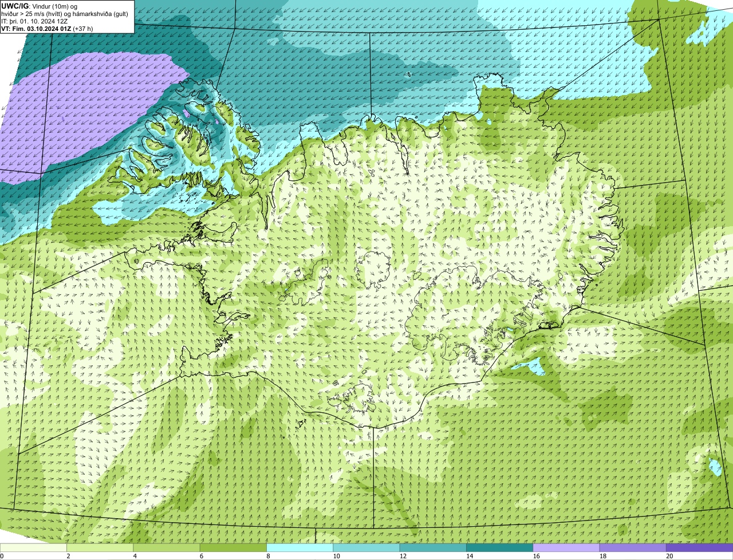Pick the 4–6 m/s green legend swatch

(x=167, y=547)
